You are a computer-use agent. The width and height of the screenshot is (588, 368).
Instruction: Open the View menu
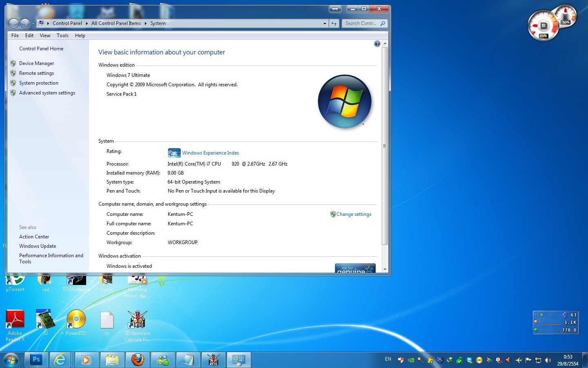click(45, 36)
